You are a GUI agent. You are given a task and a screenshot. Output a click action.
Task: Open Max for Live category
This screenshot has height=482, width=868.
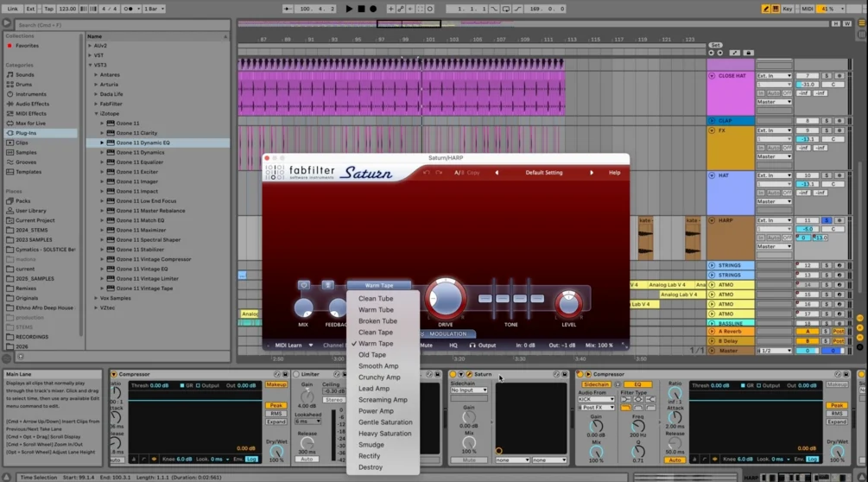(30, 124)
